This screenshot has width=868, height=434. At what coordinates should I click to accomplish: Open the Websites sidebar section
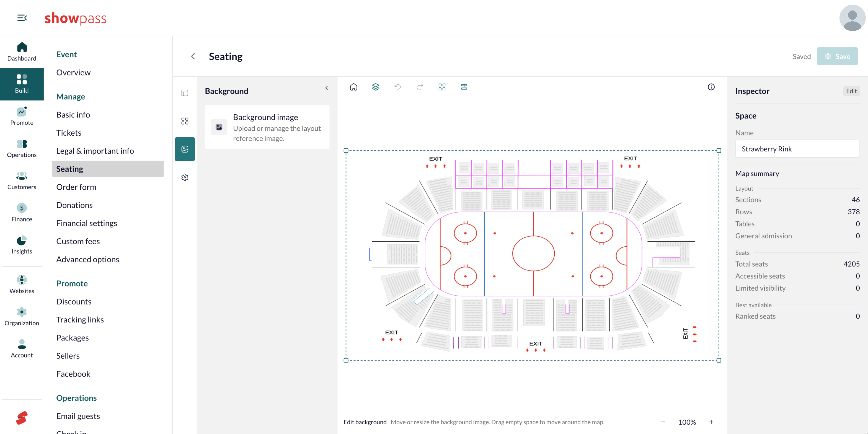point(22,285)
